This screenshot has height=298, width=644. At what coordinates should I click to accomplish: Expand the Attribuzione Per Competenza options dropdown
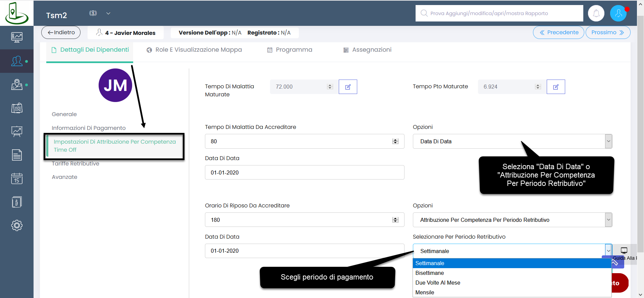608,220
